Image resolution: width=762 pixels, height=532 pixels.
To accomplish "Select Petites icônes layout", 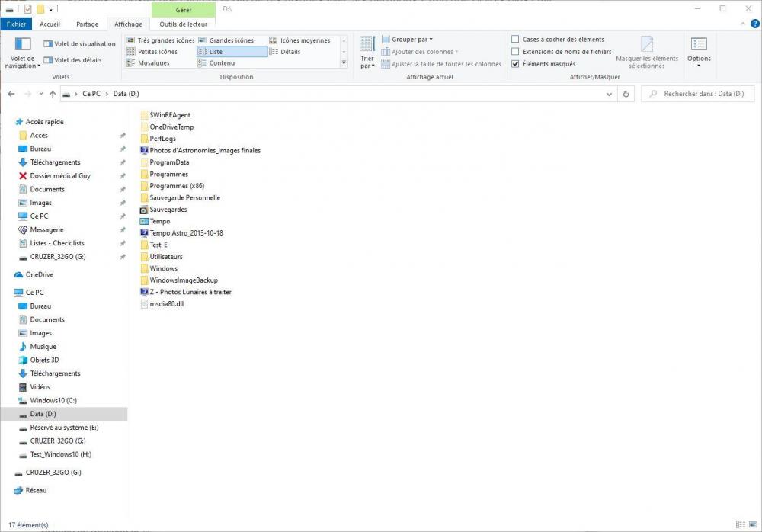I will (152, 52).
